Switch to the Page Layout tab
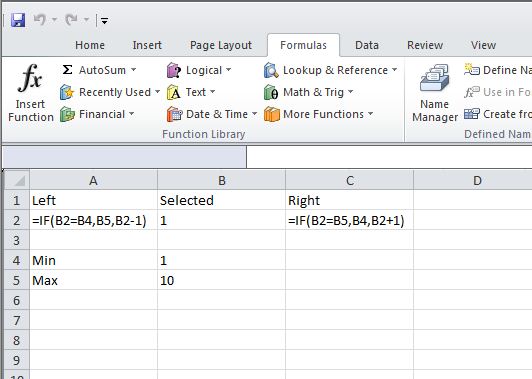This screenshot has height=379, width=532. (221, 45)
